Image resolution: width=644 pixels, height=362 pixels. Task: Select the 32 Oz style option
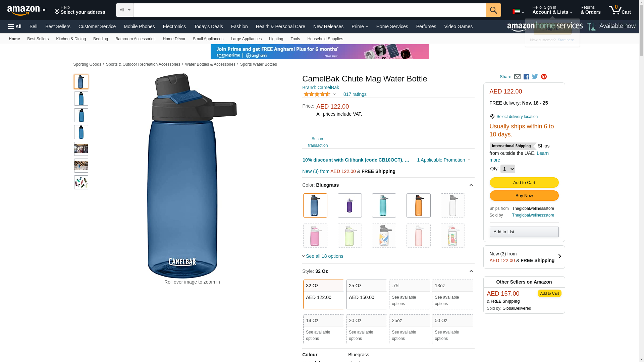323,294
